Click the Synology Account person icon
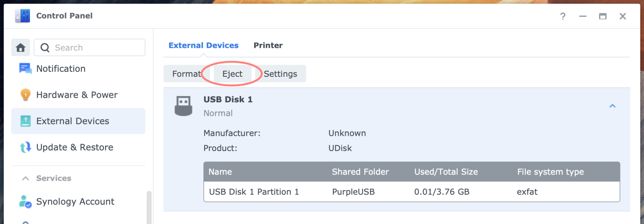This screenshot has height=224, width=644. pyautogui.click(x=25, y=202)
